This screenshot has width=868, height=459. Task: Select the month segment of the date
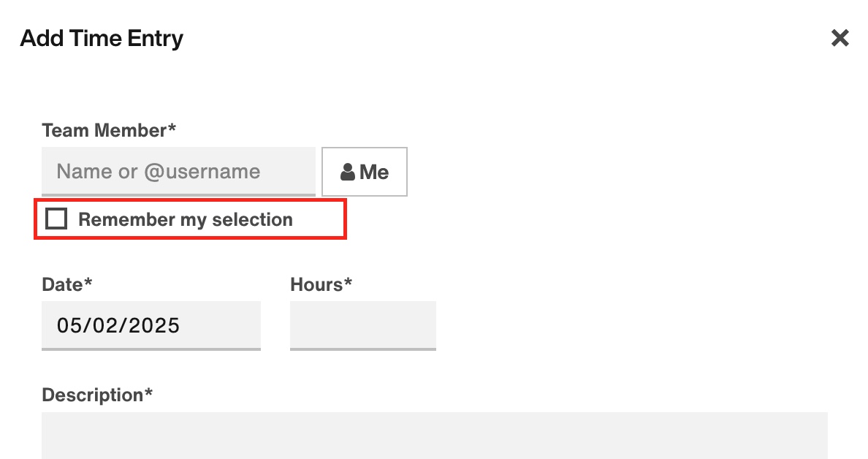click(x=68, y=325)
